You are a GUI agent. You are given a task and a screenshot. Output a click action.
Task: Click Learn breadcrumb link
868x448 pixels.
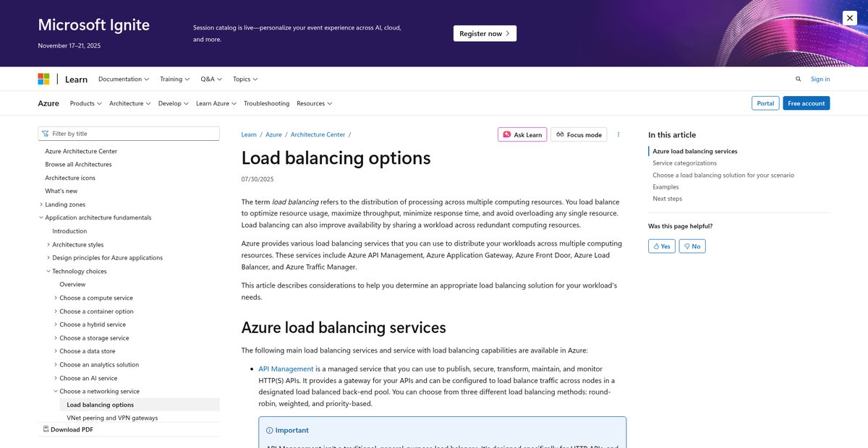[x=249, y=134]
